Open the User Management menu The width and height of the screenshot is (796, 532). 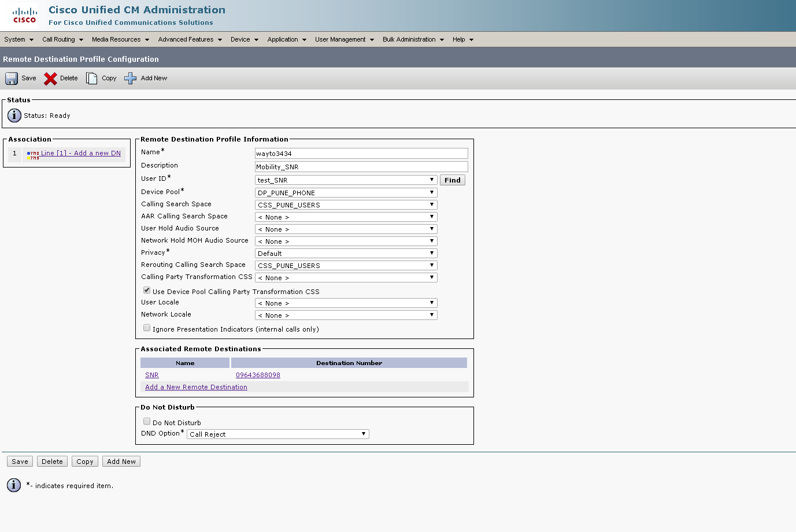pos(345,40)
